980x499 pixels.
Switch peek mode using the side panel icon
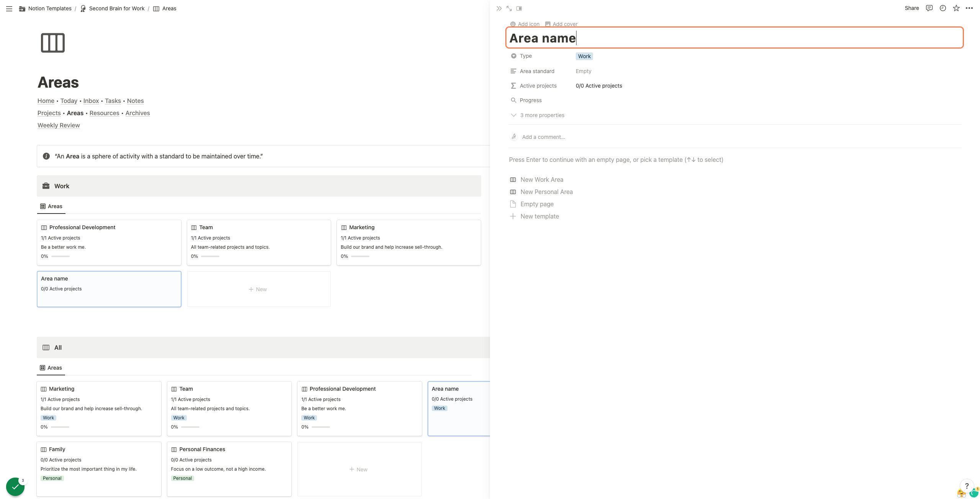tap(519, 8)
